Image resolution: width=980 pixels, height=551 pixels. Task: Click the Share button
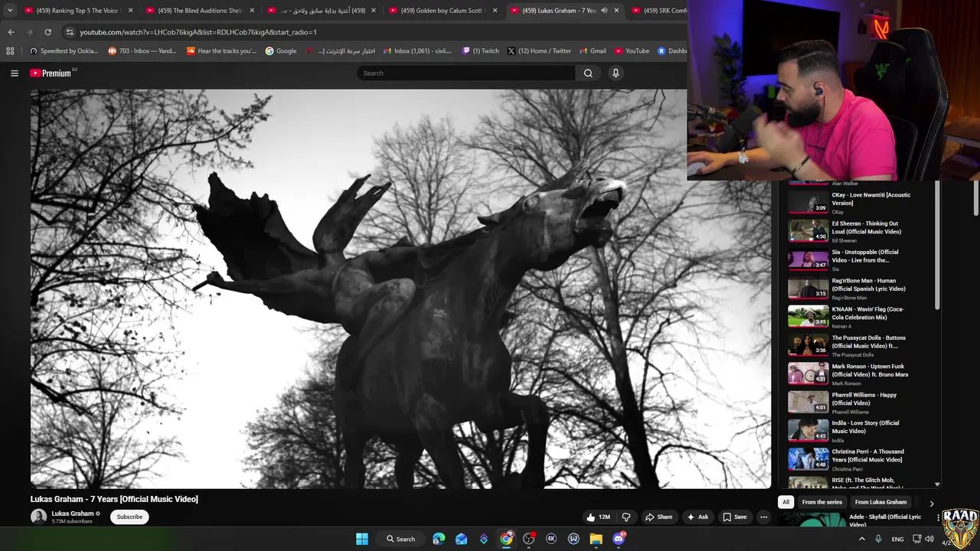point(658,517)
